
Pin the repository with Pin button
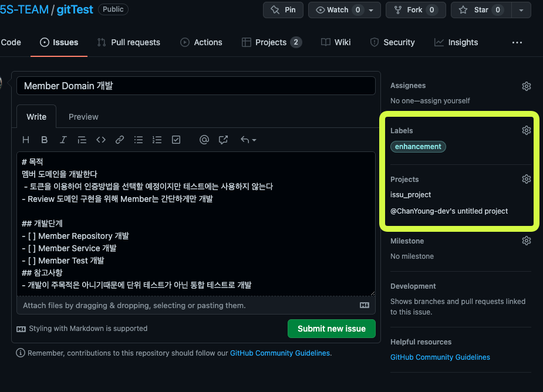click(x=283, y=10)
